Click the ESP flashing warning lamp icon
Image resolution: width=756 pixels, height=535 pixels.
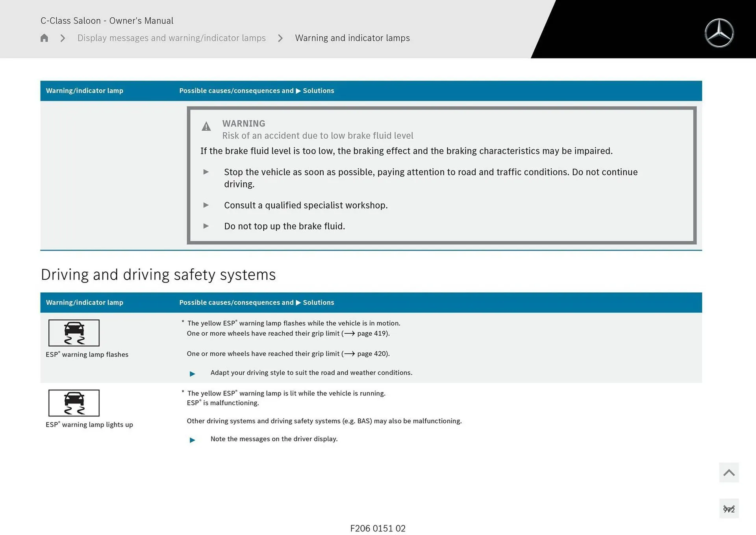click(74, 333)
